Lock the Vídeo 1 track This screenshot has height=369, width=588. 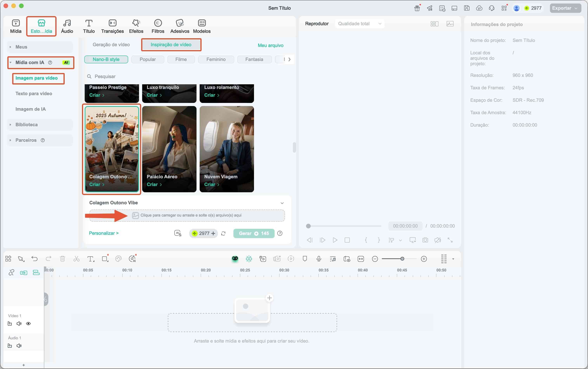(10, 323)
